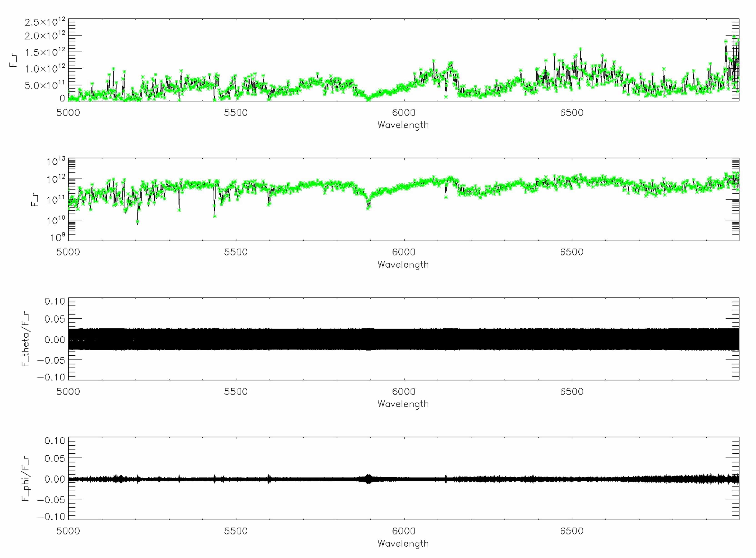Select the "5000" tick under the F_phi/F_r plot
The width and height of the screenshot is (756, 558).
[68, 531]
